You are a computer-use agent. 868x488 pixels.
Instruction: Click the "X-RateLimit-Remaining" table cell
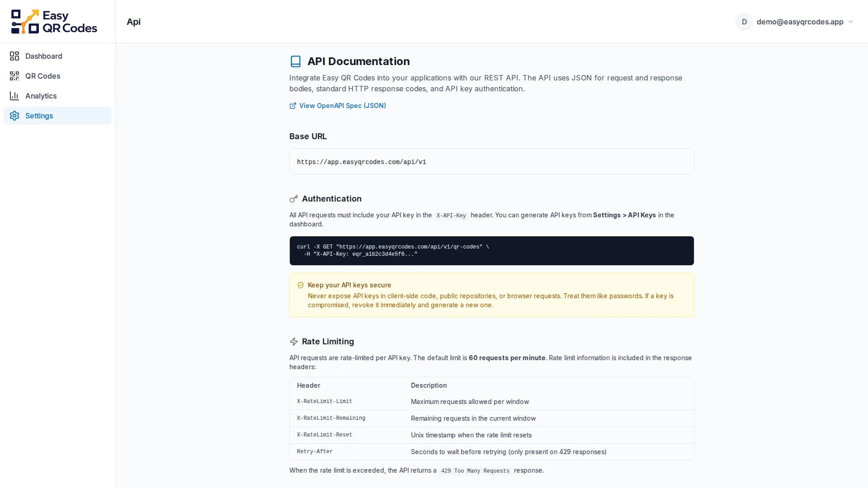(331, 418)
